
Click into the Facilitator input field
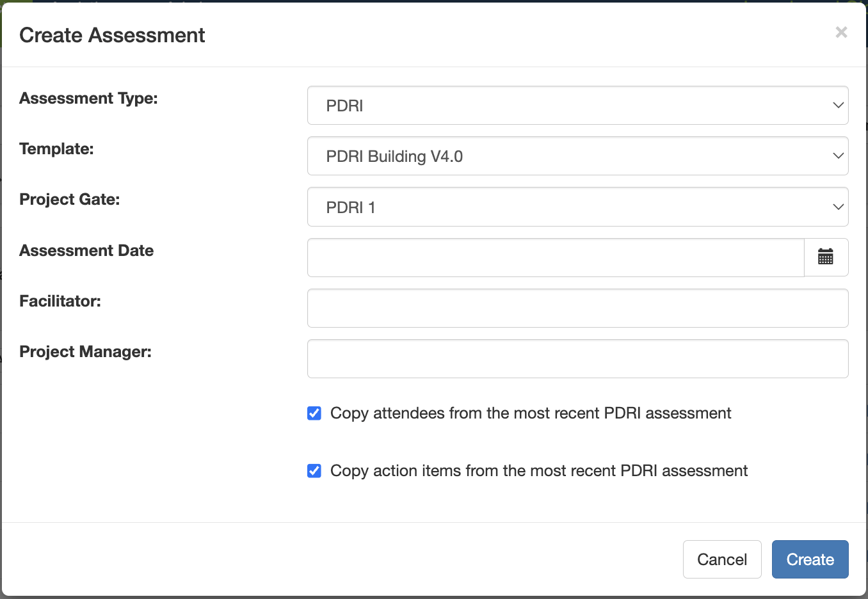point(577,308)
